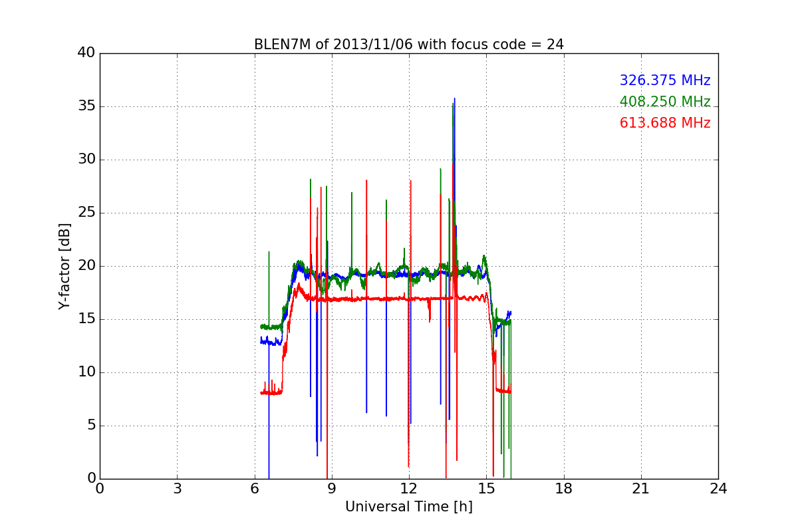Click the y-axis tick label 5
Viewport: 798px width, 532px height.
click(x=90, y=426)
